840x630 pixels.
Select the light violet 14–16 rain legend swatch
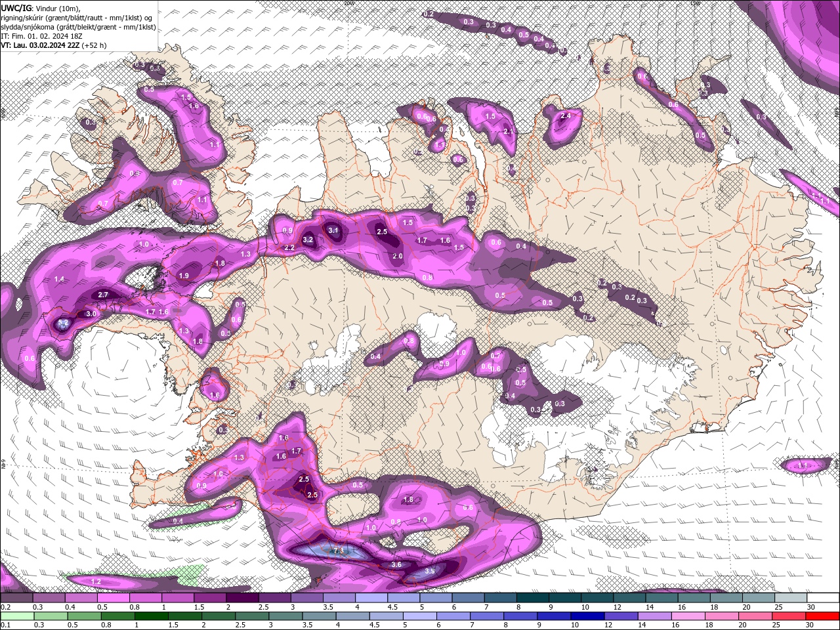654,616
